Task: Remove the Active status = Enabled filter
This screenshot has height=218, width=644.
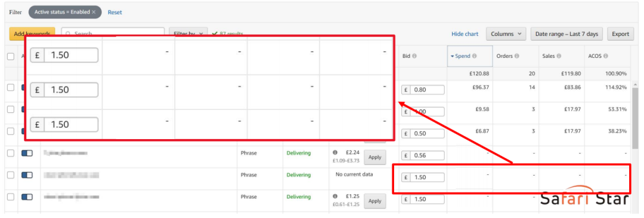Action: tap(94, 12)
